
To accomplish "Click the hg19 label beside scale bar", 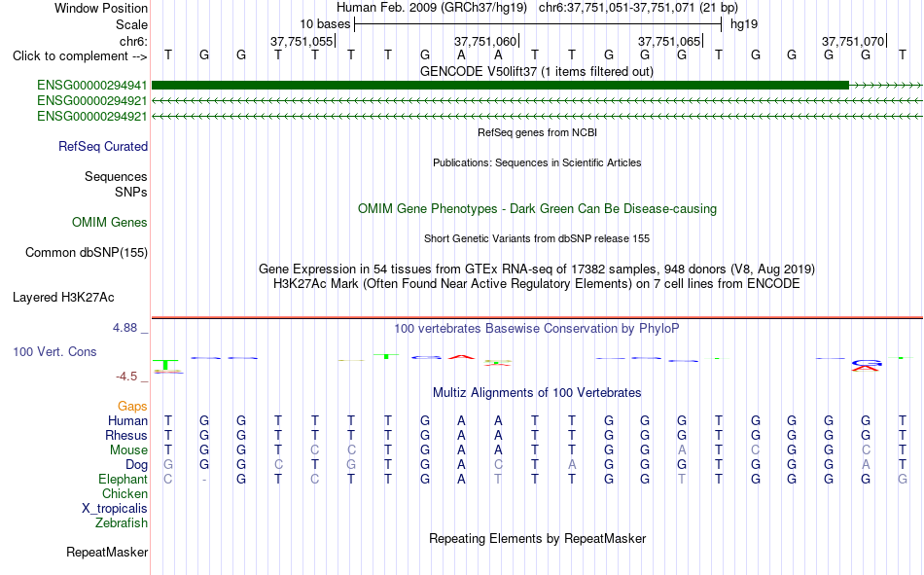I will click(744, 24).
